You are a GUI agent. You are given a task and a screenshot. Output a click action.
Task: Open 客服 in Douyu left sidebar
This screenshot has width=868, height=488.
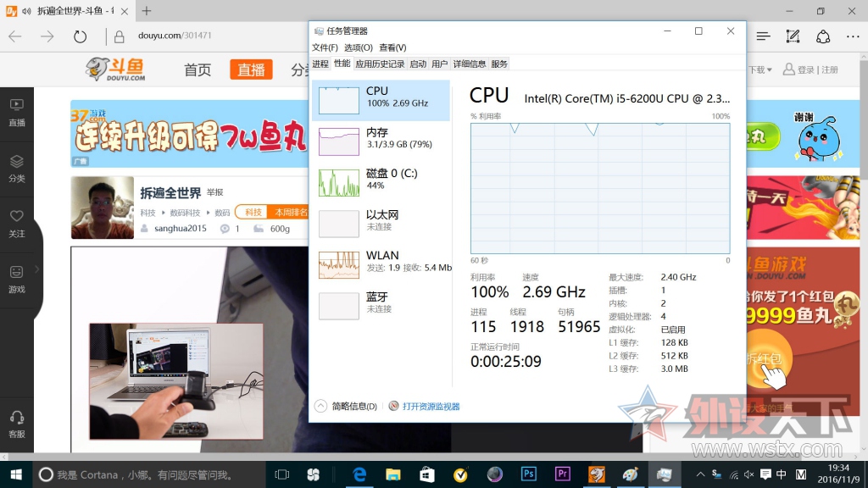tap(17, 424)
